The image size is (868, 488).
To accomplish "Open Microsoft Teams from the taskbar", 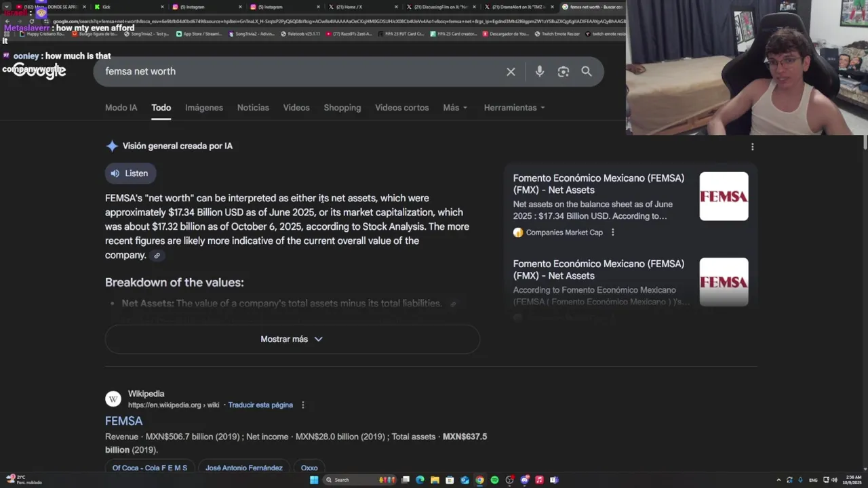I will (554, 480).
